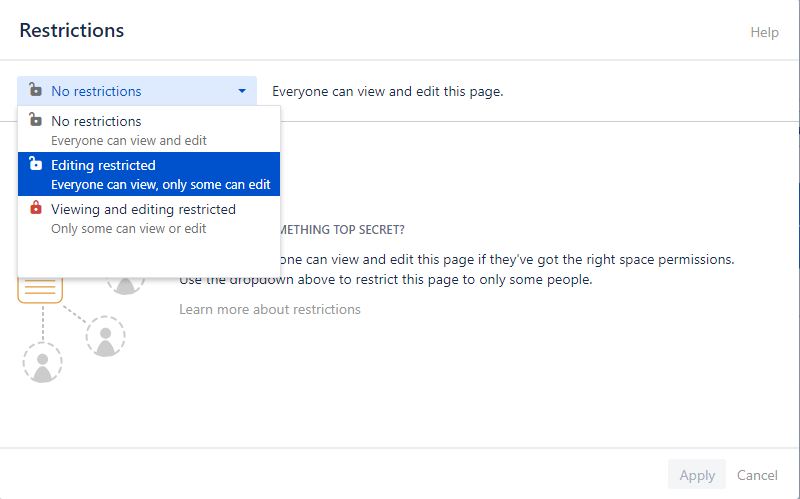Click the red lock icon beside Viewing and editing restricted

[x=35, y=208]
